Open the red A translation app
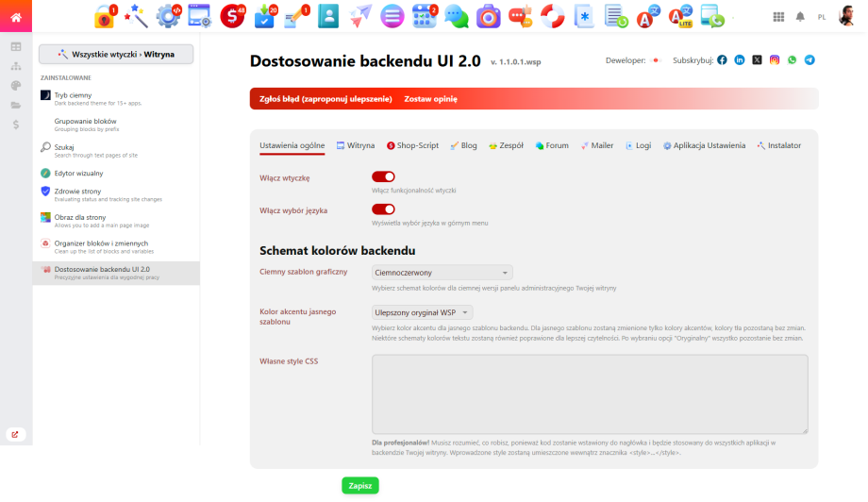This screenshot has height=502, width=868. click(x=647, y=17)
